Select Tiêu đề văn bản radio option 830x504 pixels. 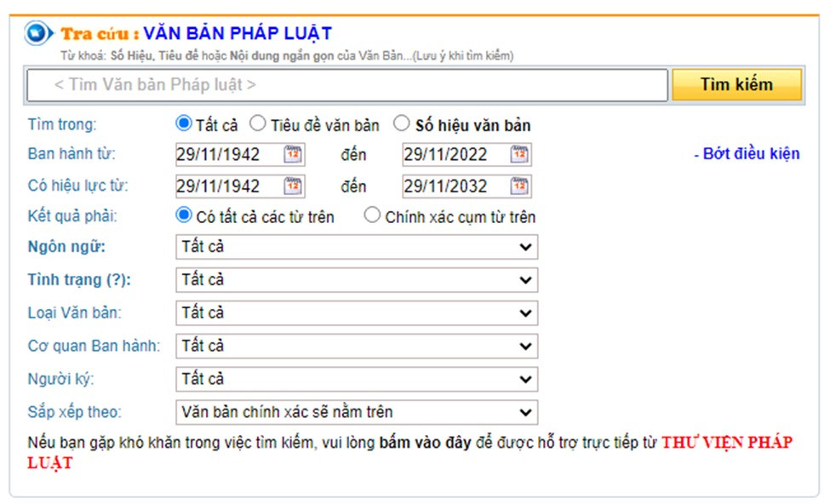(258, 124)
